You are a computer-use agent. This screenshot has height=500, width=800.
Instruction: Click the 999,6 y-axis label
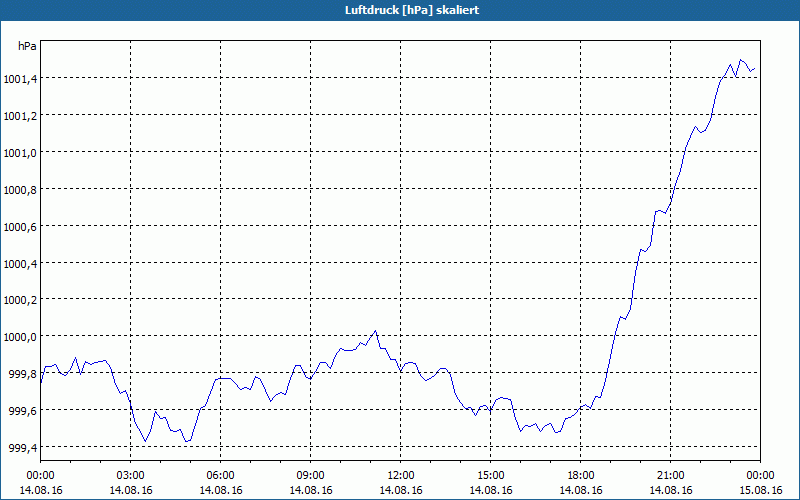pyautogui.click(x=22, y=411)
